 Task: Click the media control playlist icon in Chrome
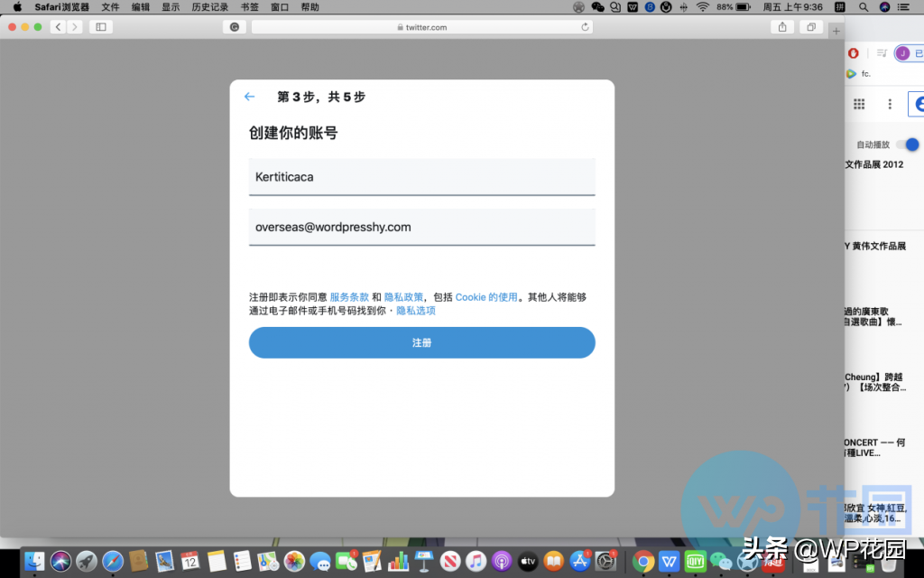882,53
